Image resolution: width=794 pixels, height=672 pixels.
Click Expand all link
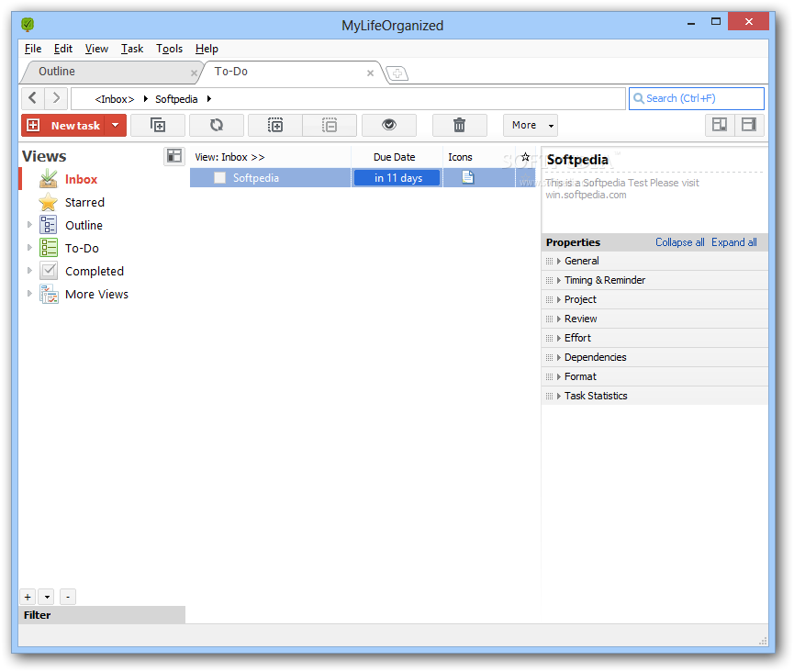[x=733, y=242]
